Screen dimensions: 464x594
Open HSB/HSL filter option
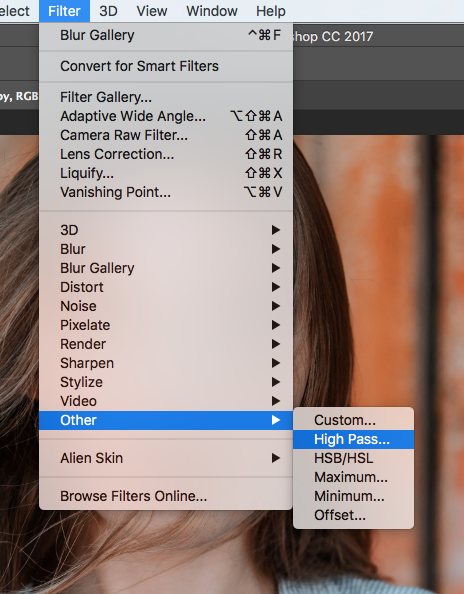click(x=353, y=458)
